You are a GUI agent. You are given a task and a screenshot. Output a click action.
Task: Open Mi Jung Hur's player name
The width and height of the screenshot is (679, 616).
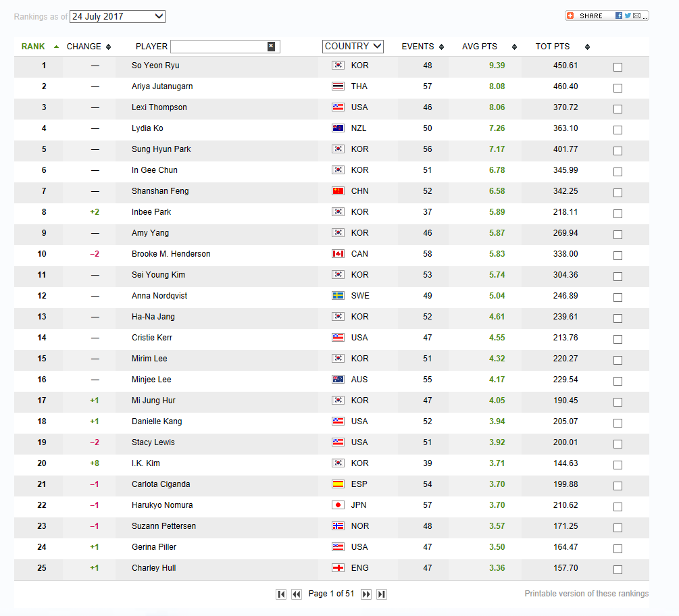pos(154,401)
